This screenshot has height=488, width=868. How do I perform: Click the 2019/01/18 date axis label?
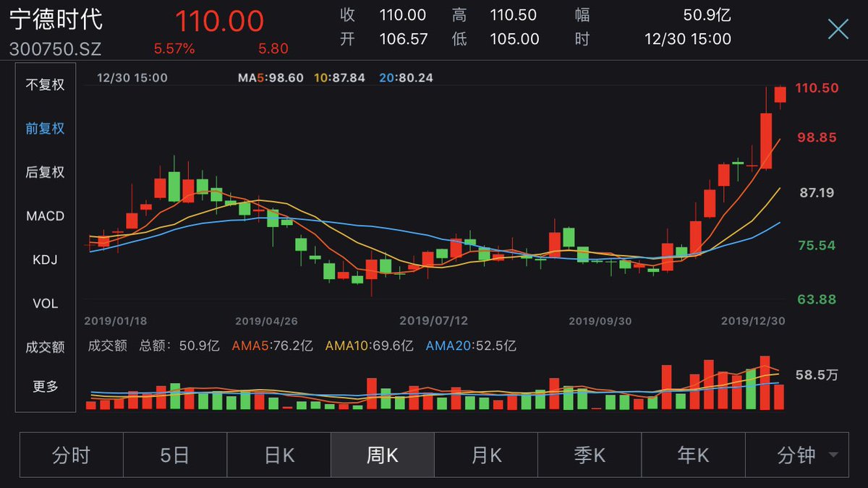coord(115,320)
